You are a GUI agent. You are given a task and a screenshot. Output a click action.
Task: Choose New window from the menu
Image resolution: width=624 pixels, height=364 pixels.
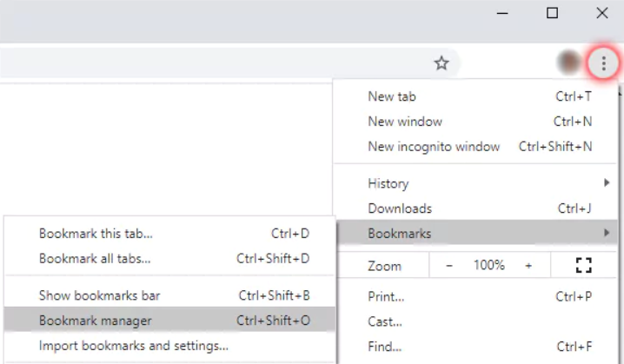475,122
